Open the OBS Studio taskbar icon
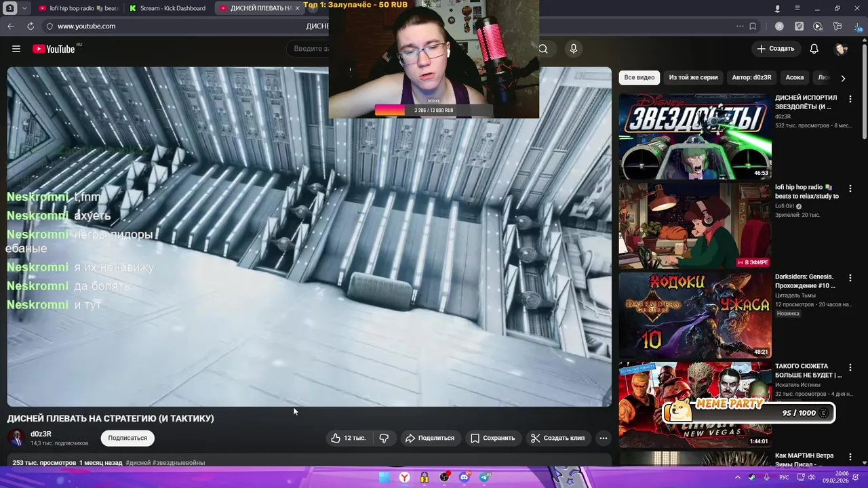The image size is (868, 488). click(444, 477)
